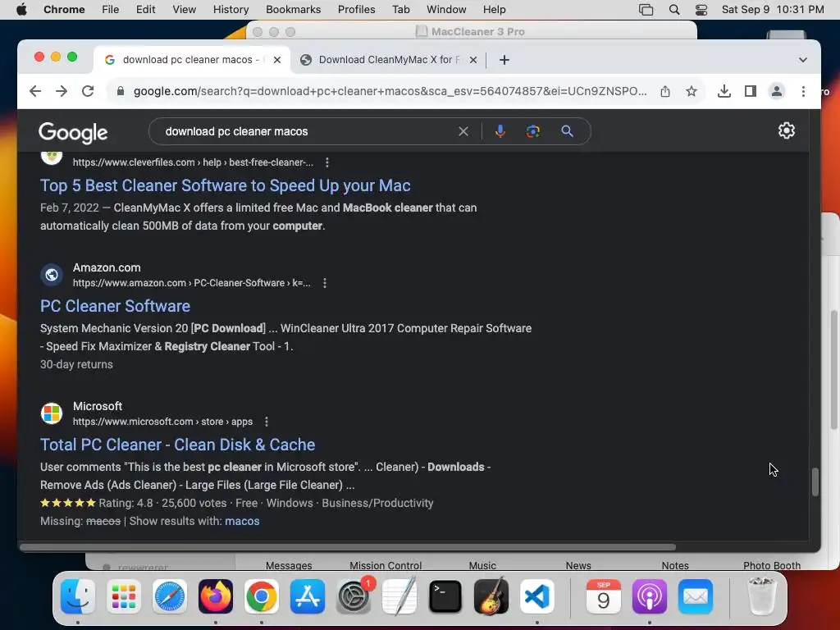840x630 pixels.
Task: Open the Apple menu
Action: (21, 10)
